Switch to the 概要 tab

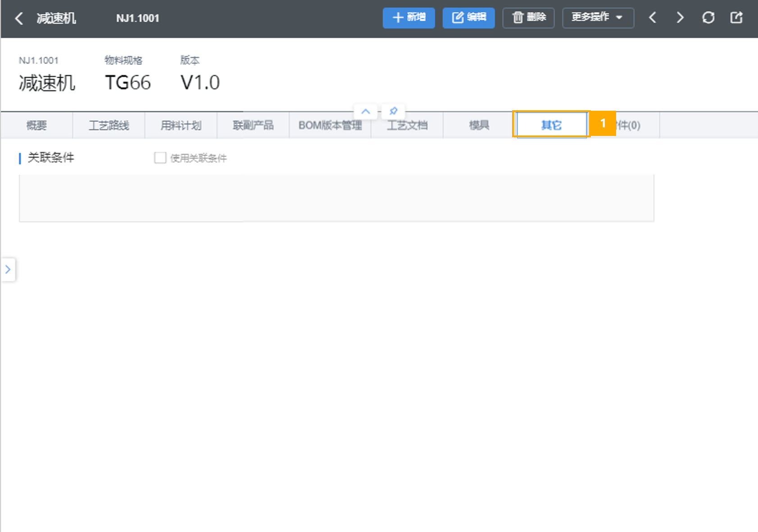pyautogui.click(x=36, y=125)
